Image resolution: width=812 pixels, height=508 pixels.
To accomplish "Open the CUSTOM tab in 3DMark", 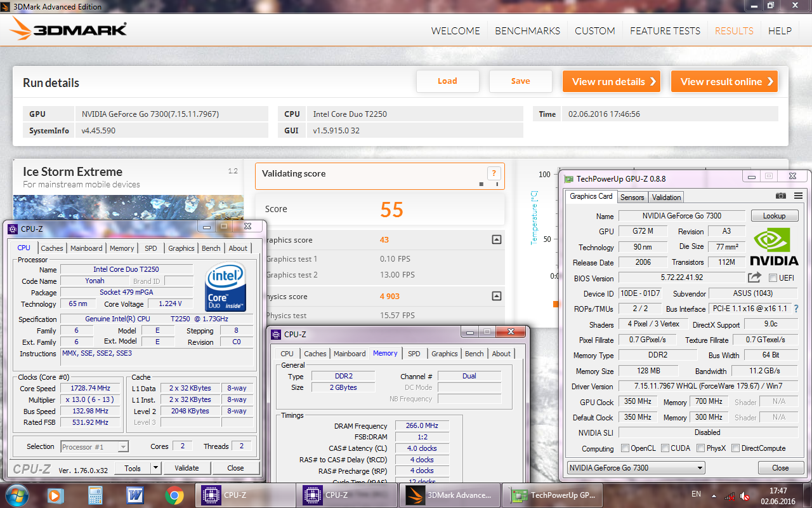I will tap(595, 30).
